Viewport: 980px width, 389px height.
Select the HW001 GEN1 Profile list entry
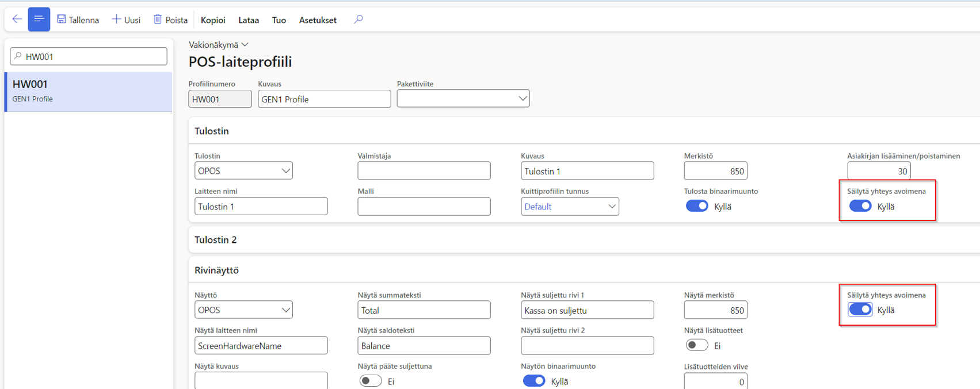click(89, 91)
